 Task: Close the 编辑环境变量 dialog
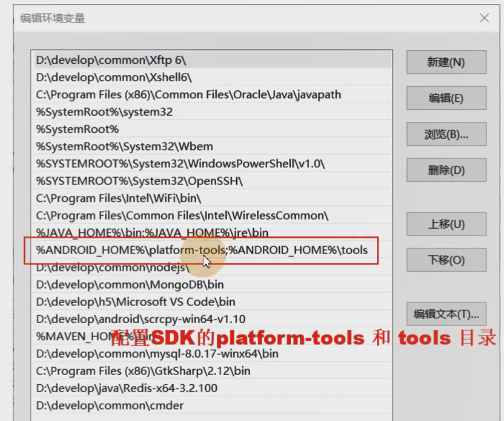(484, 18)
